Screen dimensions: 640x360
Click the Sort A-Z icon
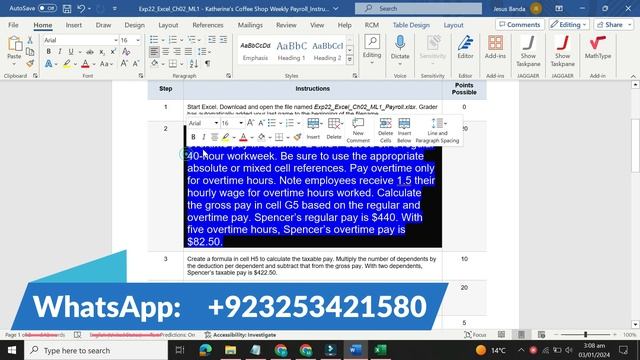point(194,64)
